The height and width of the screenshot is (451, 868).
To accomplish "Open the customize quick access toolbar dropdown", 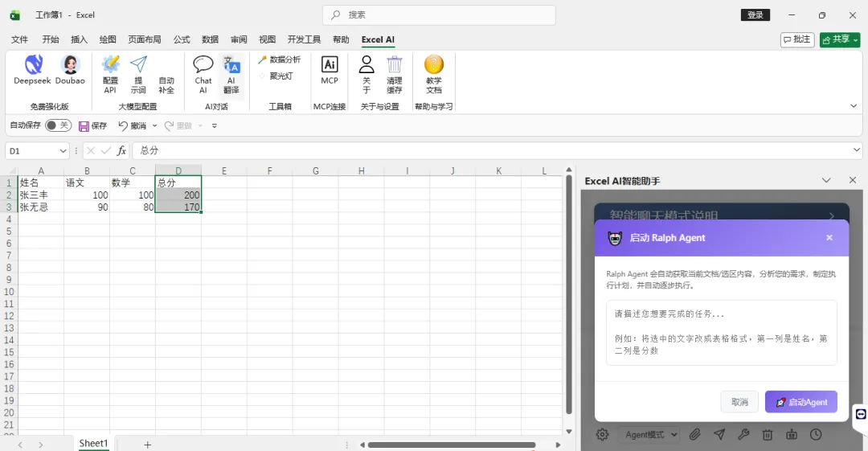I will [215, 126].
